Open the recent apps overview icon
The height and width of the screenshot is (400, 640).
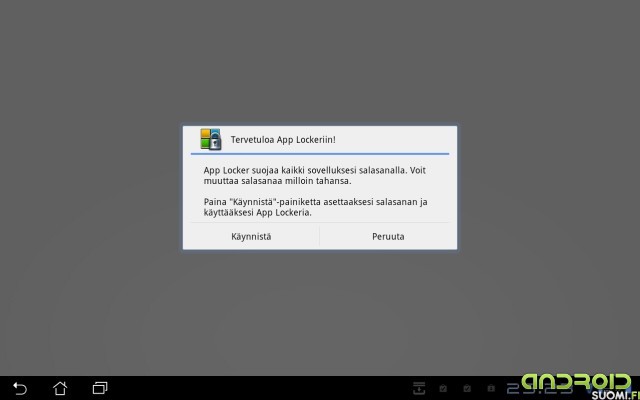click(100, 388)
